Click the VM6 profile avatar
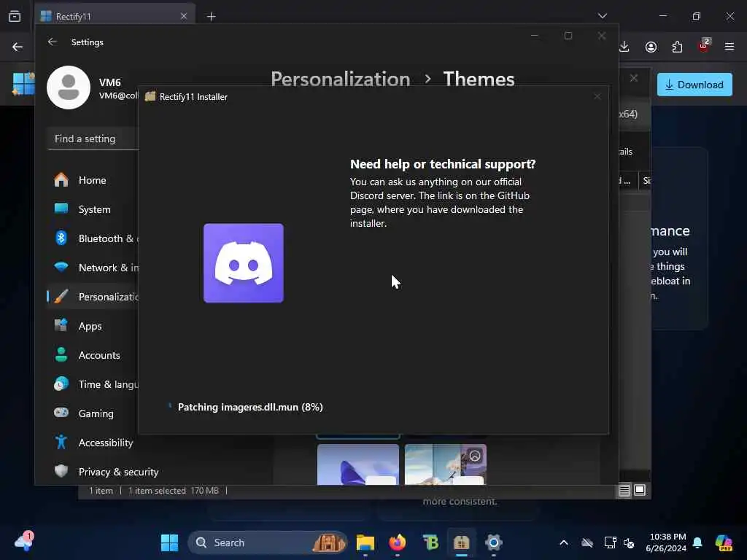 coord(69,87)
